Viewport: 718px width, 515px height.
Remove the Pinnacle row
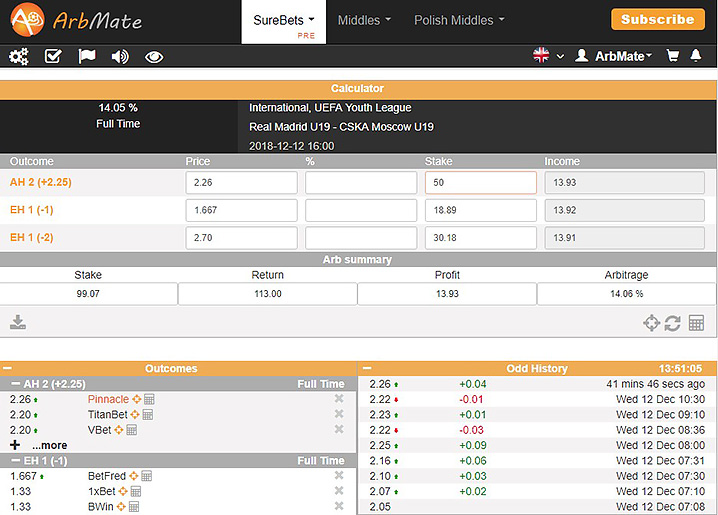click(x=339, y=399)
